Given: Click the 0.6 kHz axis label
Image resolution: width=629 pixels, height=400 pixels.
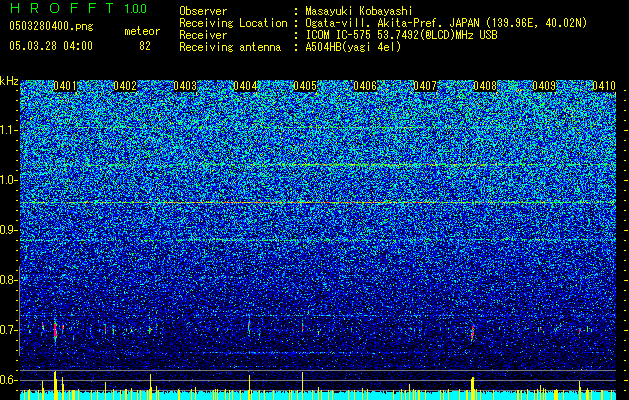Looking at the screenshot, I should coord(8,380).
